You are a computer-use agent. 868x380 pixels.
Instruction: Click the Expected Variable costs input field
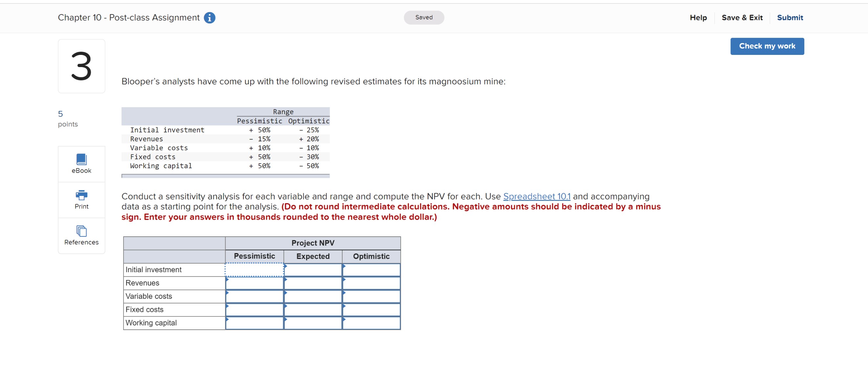[x=313, y=297]
